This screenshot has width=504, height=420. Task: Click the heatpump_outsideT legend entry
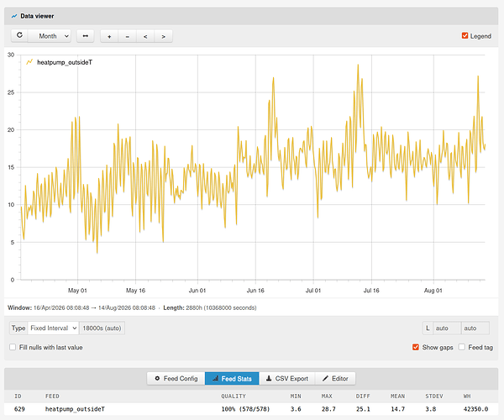[65, 62]
